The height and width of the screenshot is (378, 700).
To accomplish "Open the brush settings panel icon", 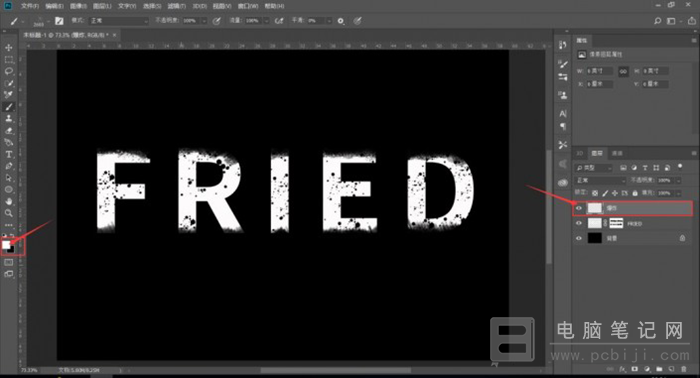I will click(59, 21).
